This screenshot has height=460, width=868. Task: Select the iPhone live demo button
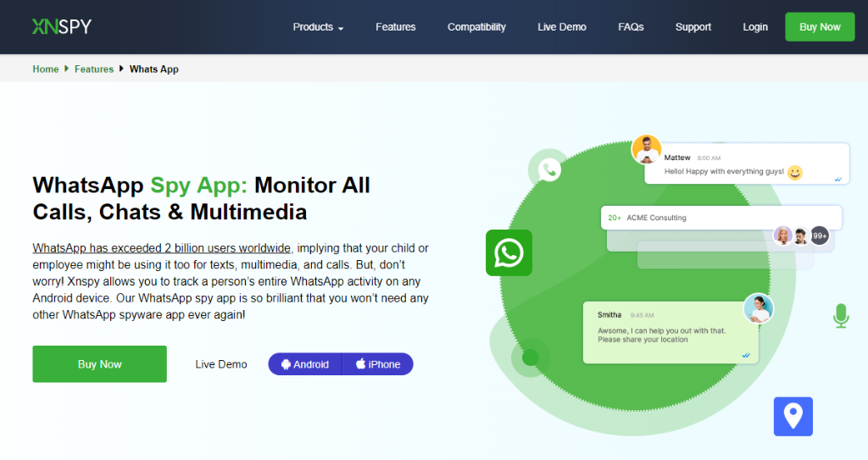click(378, 364)
